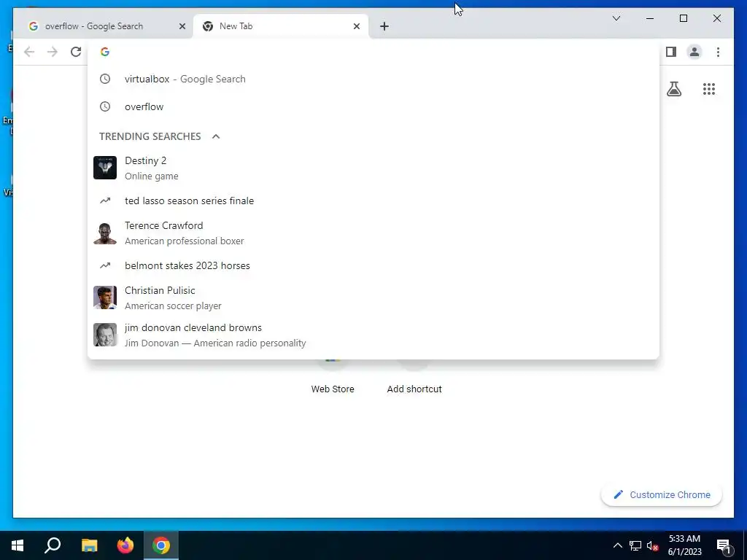Click Christian Pulisic's photo thumbnail
Screen dimensions: 747x560
(x=105, y=297)
